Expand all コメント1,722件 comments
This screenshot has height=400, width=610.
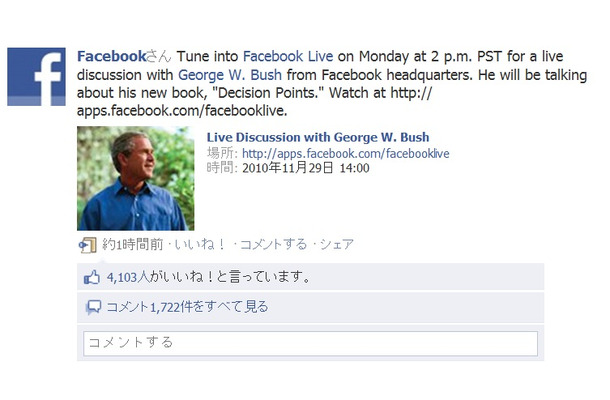pyautogui.click(x=187, y=307)
